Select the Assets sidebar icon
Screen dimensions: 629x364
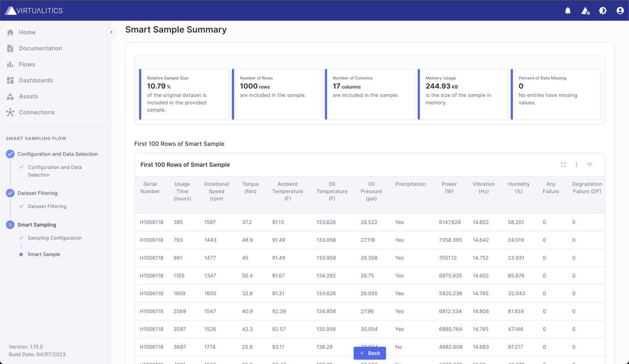pos(10,96)
